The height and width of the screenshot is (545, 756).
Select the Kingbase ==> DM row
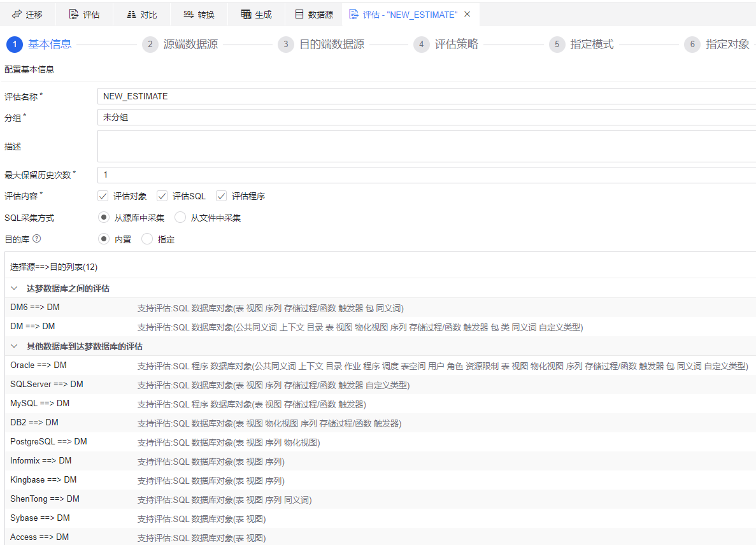(x=380, y=480)
